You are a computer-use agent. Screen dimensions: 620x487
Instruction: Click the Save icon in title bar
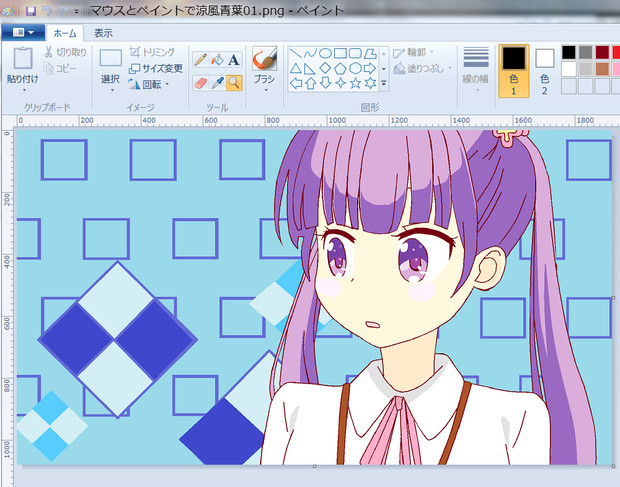pos(31,11)
